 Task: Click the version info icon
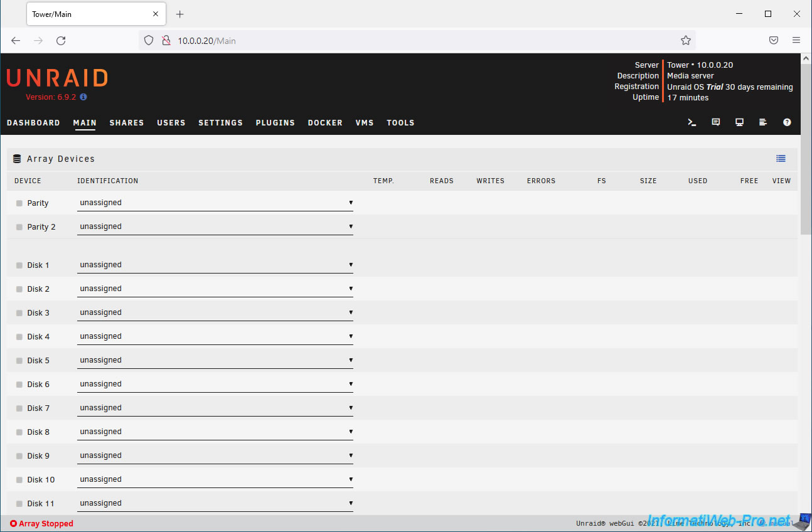(x=83, y=97)
